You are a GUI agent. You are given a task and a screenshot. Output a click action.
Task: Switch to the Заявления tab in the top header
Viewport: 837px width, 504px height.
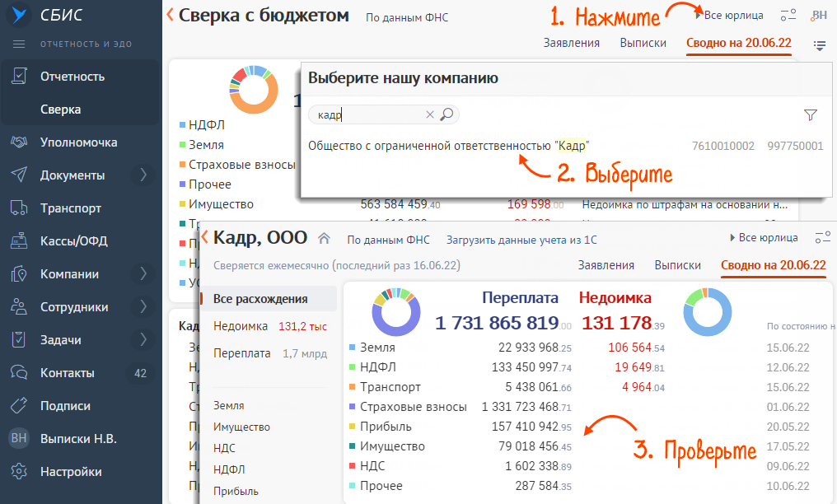pos(571,43)
